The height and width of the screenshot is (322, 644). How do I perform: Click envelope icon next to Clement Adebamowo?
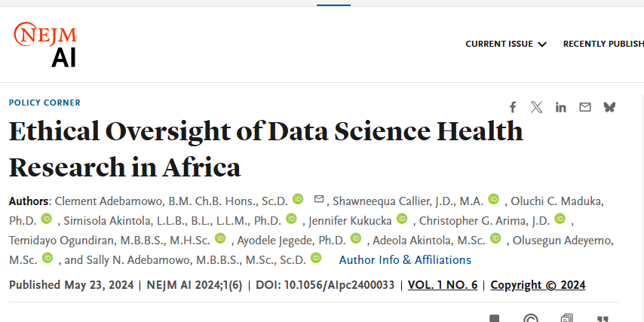coord(318,199)
